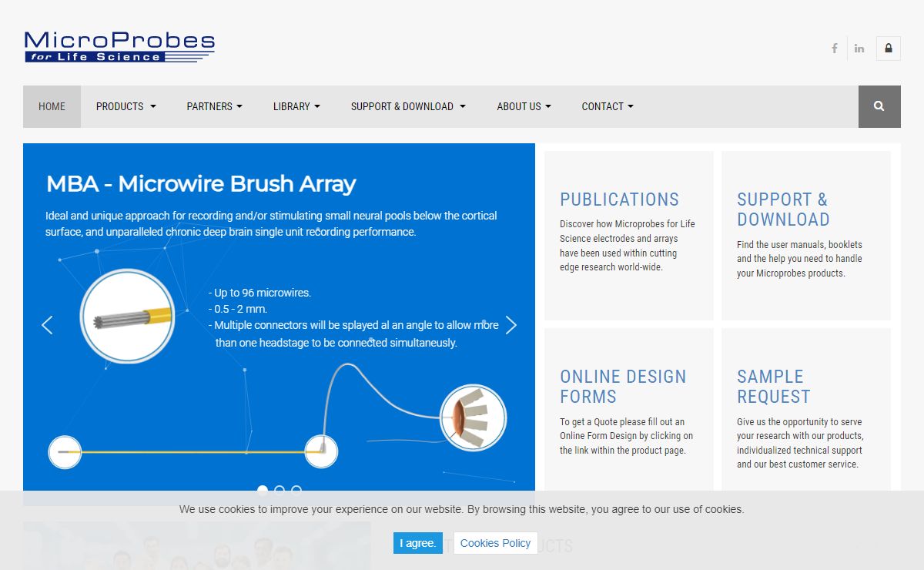Screen dimensions: 924x570
Task: Click the '0.5 - 2 mm.' text
Action: 238,309
